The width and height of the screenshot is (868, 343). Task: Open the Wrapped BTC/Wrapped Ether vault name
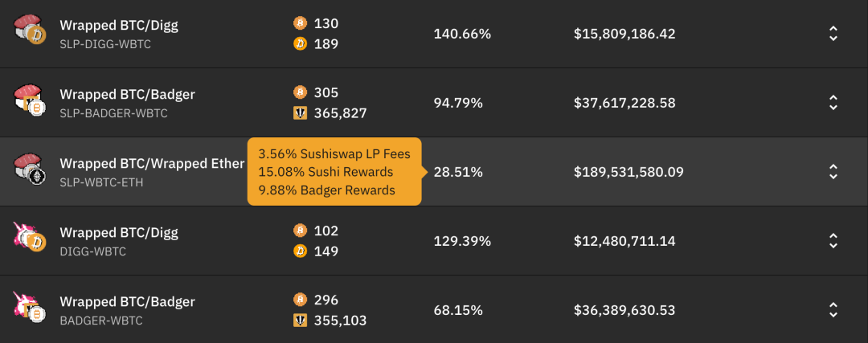(x=152, y=164)
